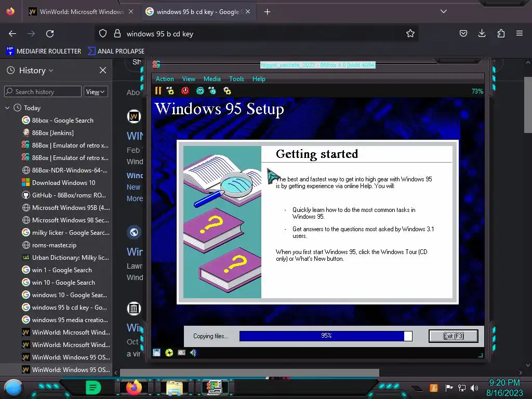Open the Media menu in 86Box

point(212,79)
